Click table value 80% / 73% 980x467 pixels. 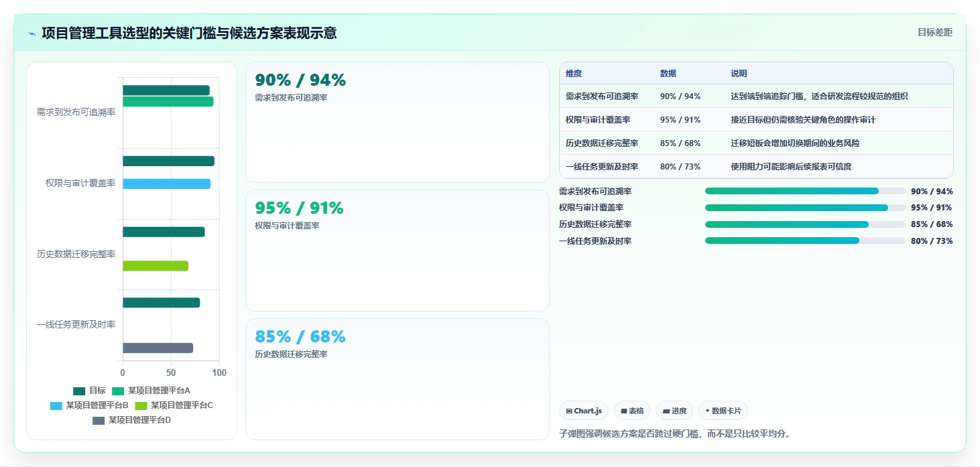tap(680, 167)
